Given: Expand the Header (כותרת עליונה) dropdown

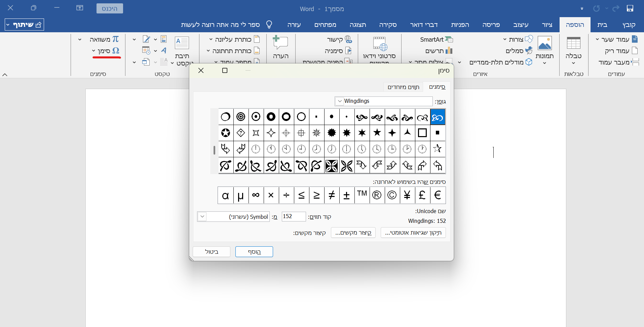Looking at the screenshot, I should click(x=211, y=40).
